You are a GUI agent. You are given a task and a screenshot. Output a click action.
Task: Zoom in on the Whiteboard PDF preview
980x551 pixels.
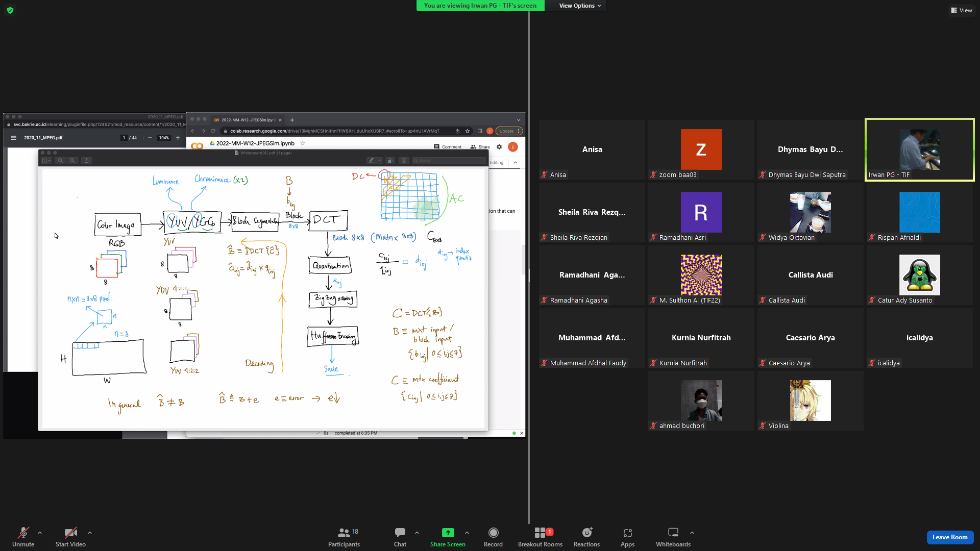pos(72,161)
